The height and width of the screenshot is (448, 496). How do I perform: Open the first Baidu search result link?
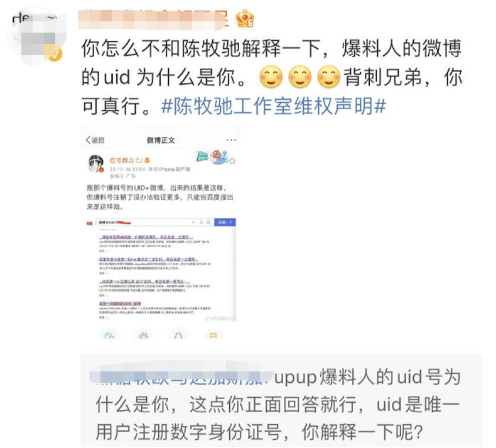tap(146, 237)
